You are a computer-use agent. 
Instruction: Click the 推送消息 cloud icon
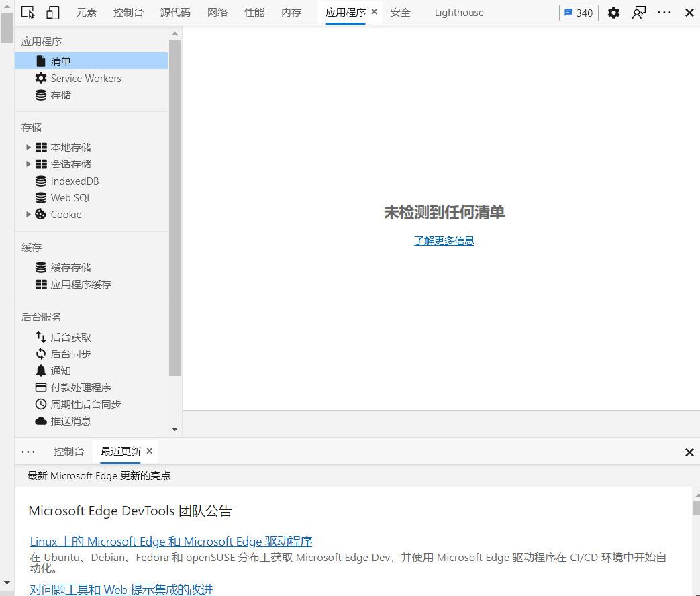pos(41,421)
